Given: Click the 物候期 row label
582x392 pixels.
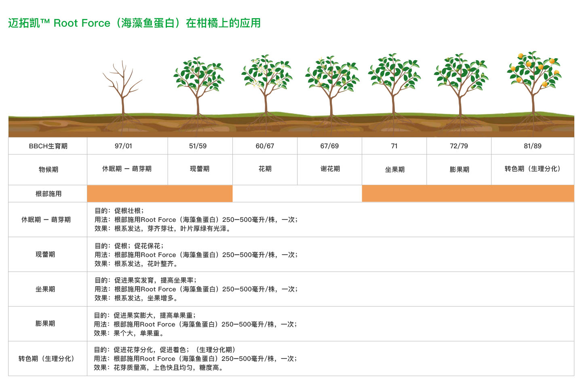Looking at the screenshot, I should [x=48, y=169].
